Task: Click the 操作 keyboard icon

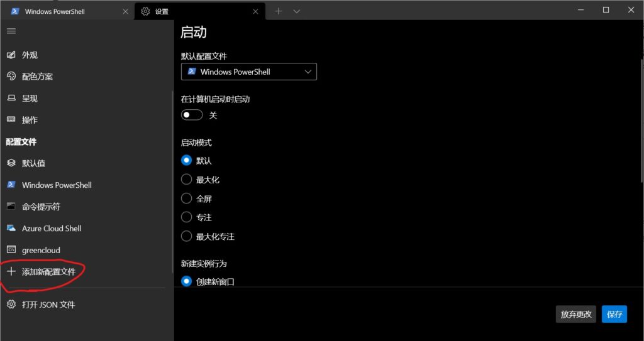Action: point(11,119)
